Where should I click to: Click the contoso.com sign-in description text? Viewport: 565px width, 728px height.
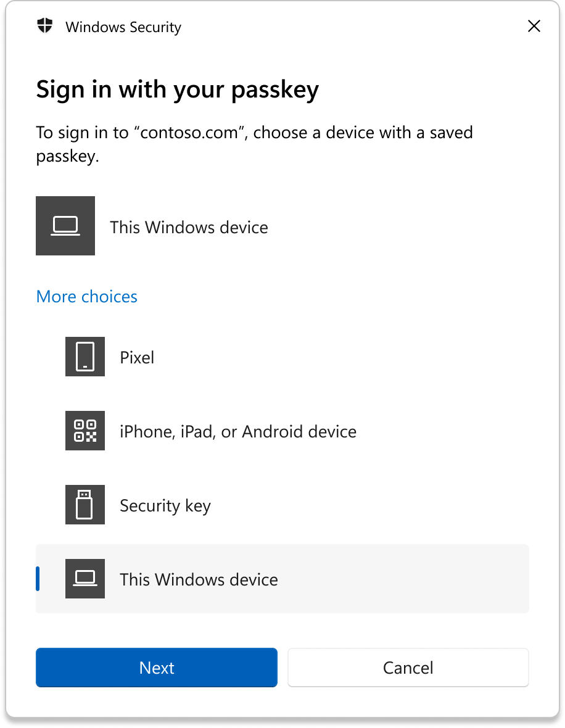click(x=254, y=144)
